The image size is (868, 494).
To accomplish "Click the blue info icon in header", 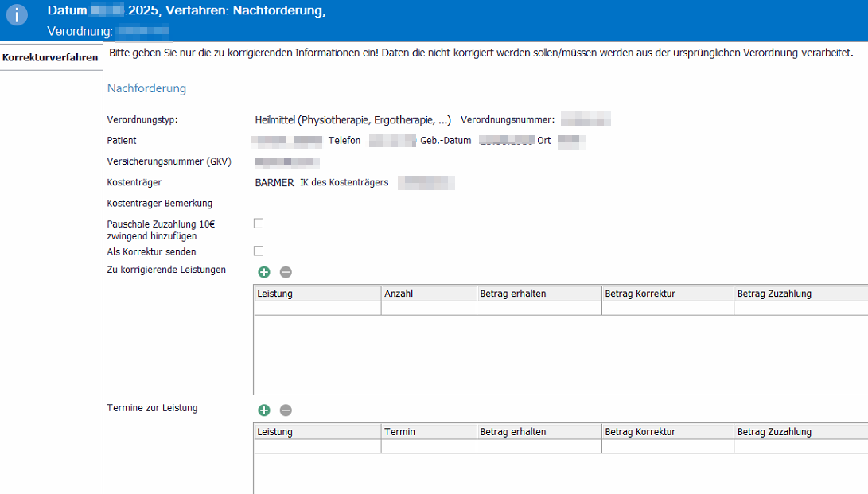I will point(17,15).
